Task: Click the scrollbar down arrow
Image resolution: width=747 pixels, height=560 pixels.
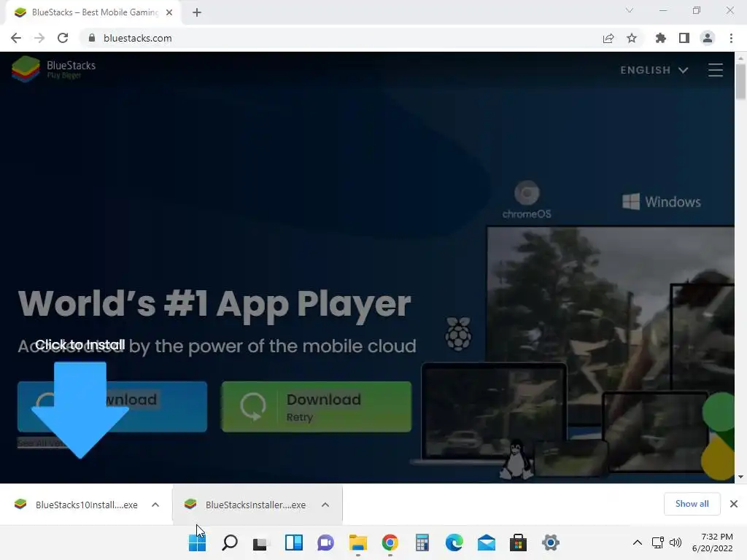Action: click(740, 477)
